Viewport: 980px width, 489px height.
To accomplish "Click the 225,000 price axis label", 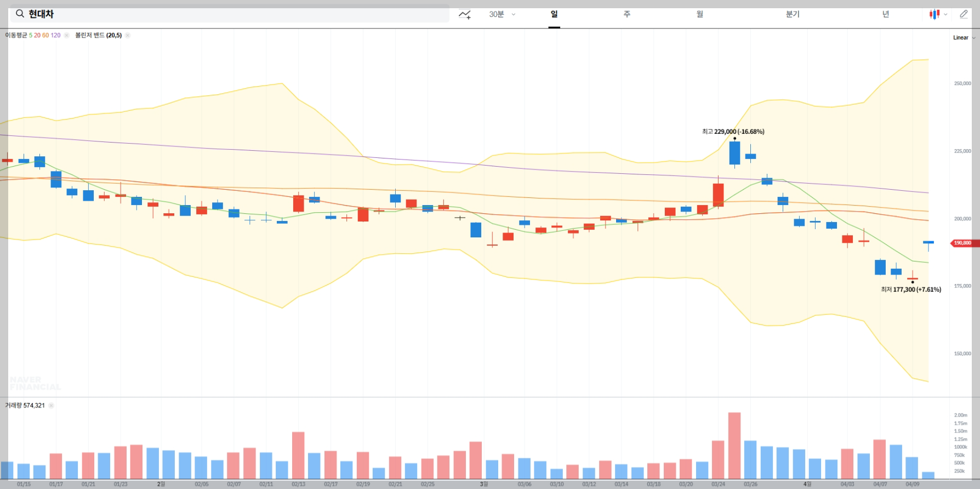I will 962,151.
